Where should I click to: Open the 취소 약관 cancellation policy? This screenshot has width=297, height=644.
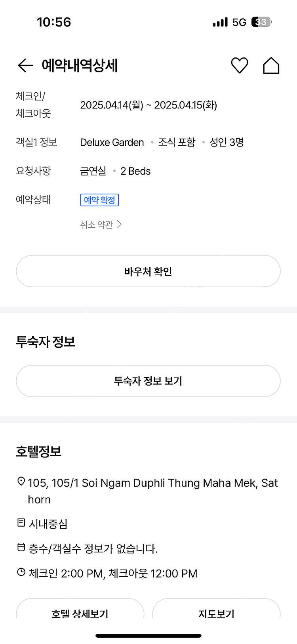tap(97, 225)
